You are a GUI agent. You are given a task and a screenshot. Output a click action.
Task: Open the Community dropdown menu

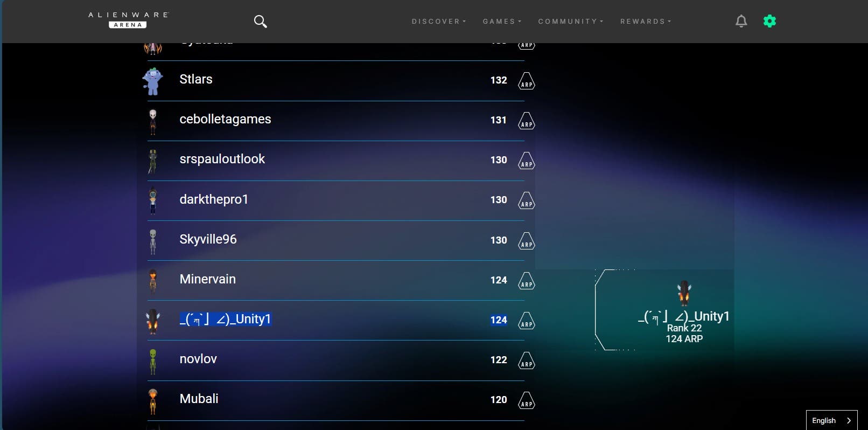[570, 22]
